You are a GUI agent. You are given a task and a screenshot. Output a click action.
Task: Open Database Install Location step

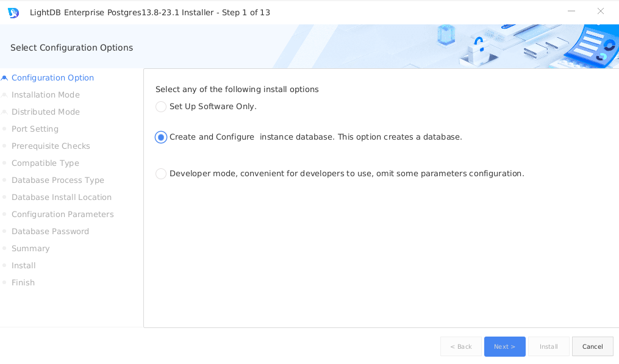62,198
